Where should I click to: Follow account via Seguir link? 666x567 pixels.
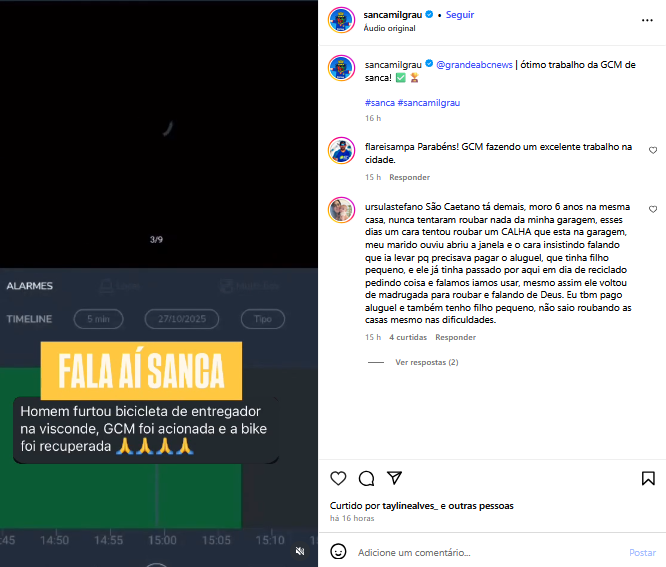click(x=460, y=14)
